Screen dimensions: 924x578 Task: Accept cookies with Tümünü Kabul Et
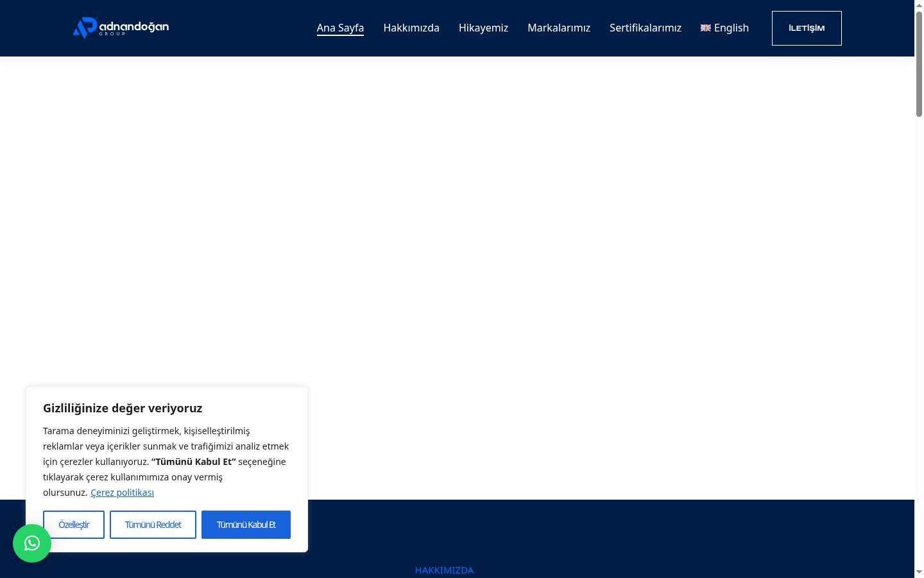246,525
